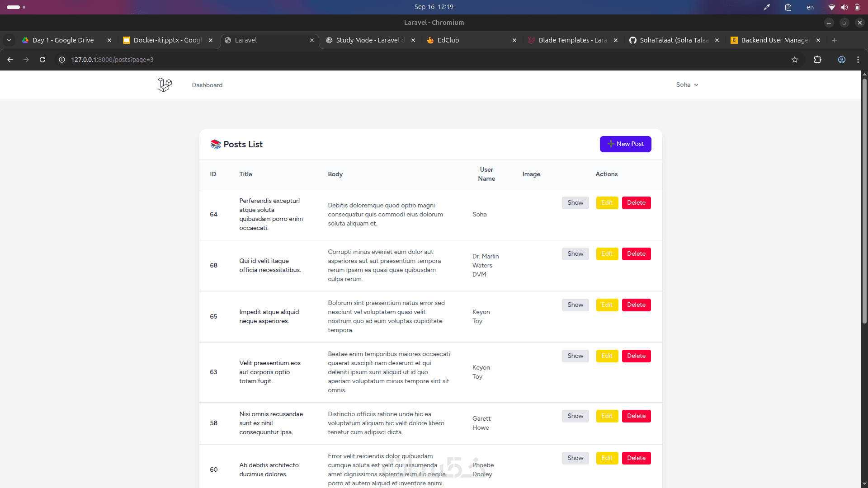Open the en keyboard language menu
Viewport: 868px width, 488px height.
tap(810, 7)
